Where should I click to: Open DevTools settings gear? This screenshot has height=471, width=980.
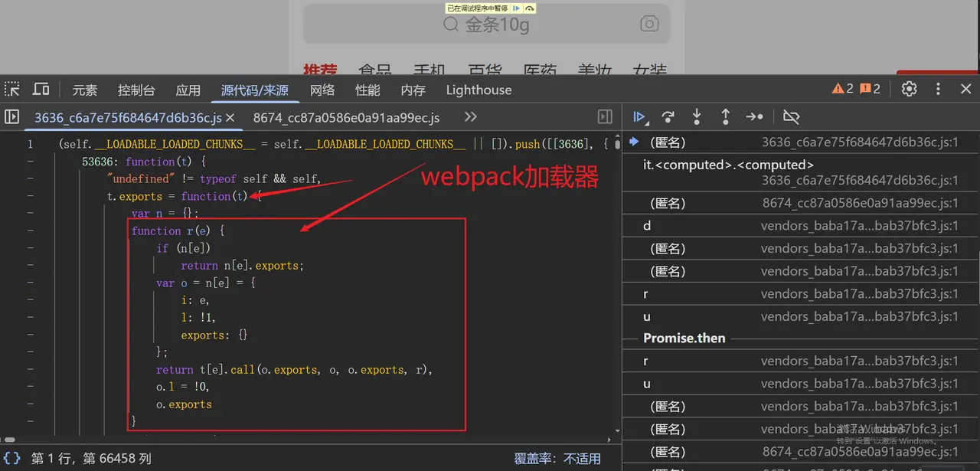tap(909, 90)
